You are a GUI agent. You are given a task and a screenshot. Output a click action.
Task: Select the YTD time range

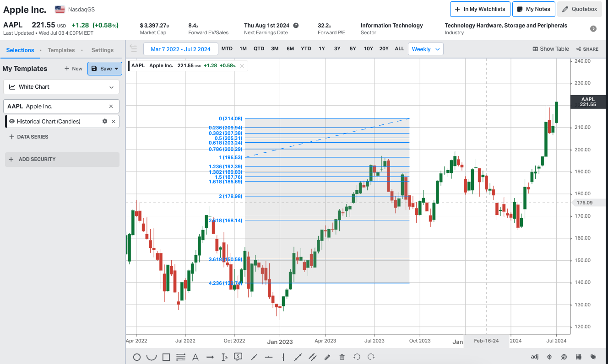[x=306, y=49]
